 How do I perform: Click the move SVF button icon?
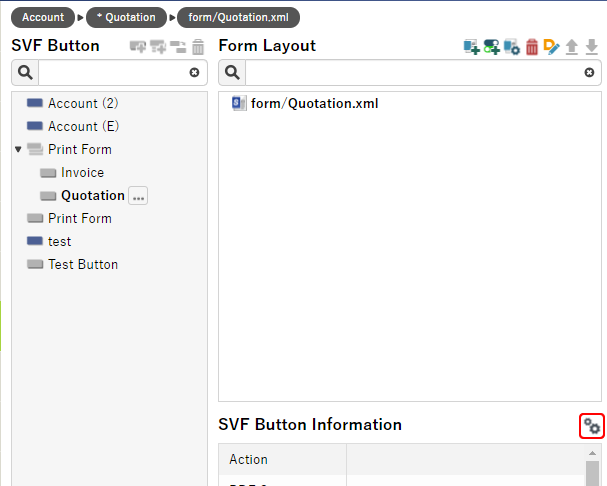pos(178,47)
